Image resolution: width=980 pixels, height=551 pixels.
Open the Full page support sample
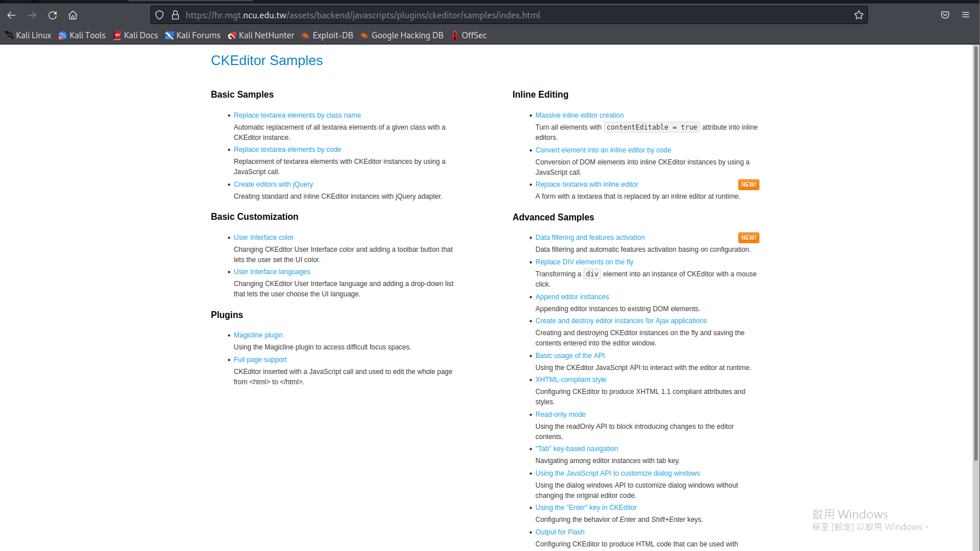260,360
